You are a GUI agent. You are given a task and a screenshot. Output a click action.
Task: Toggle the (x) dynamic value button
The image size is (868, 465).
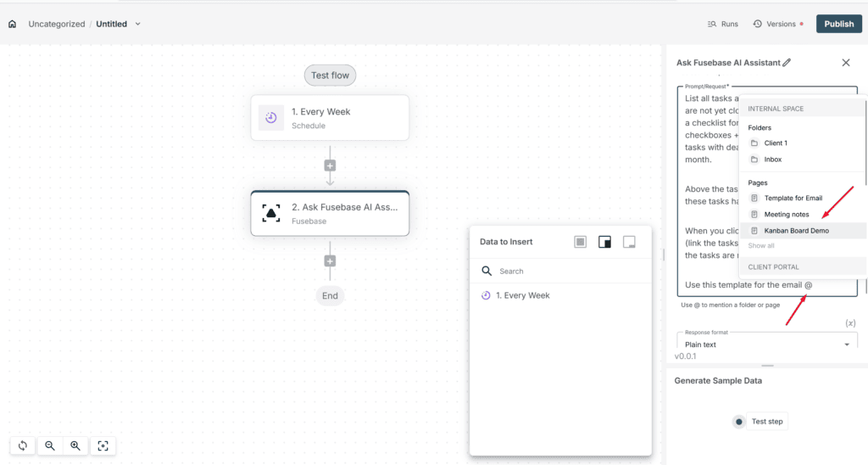(x=850, y=323)
